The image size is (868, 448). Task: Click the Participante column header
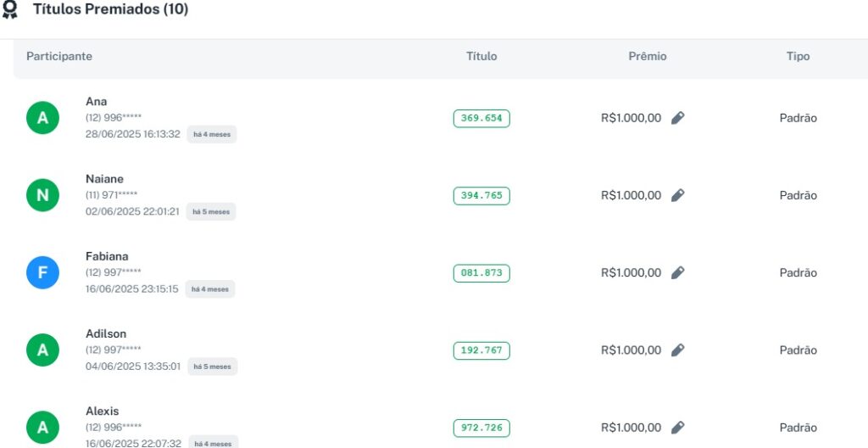pyautogui.click(x=59, y=56)
